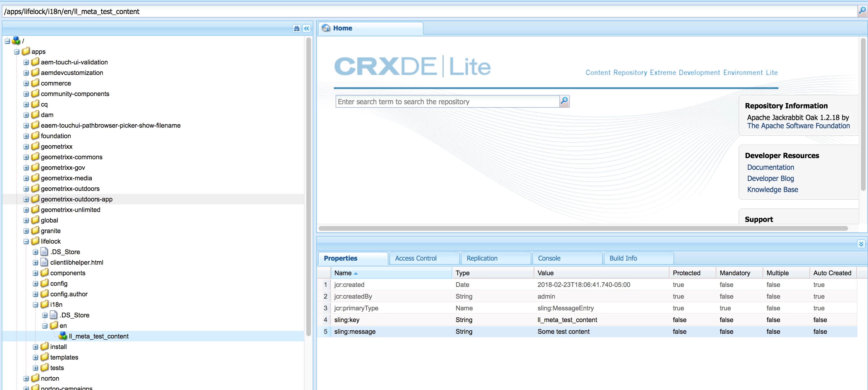Screen dimensions: 868x390
Task: Click the clientlibhelper.html file icon
Action: coord(44,262)
